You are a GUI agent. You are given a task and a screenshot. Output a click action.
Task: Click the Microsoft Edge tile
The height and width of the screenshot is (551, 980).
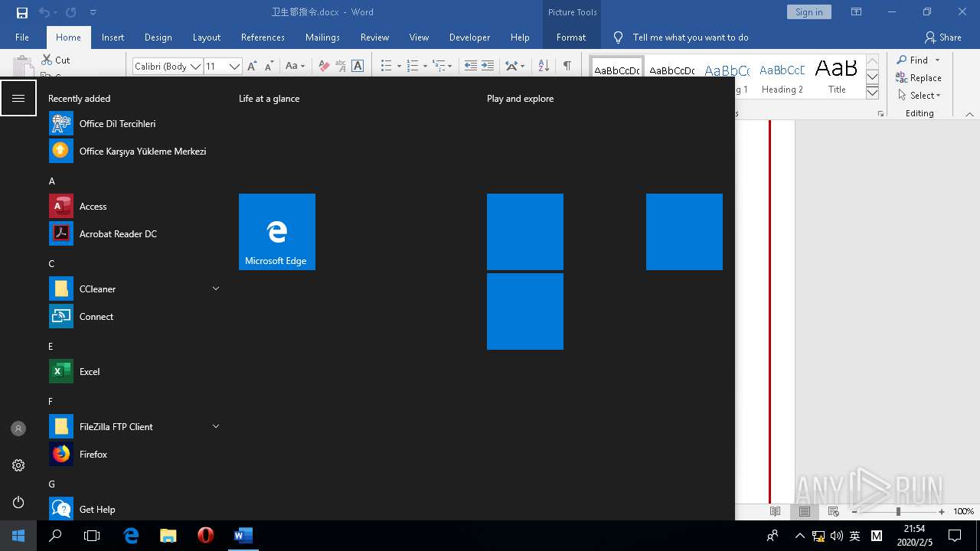click(277, 232)
